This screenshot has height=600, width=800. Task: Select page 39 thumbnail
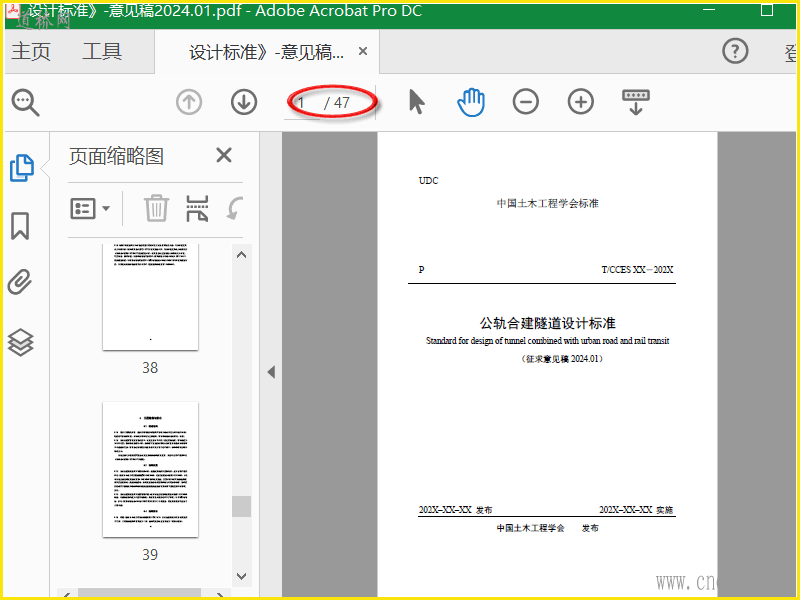pyautogui.click(x=151, y=469)
